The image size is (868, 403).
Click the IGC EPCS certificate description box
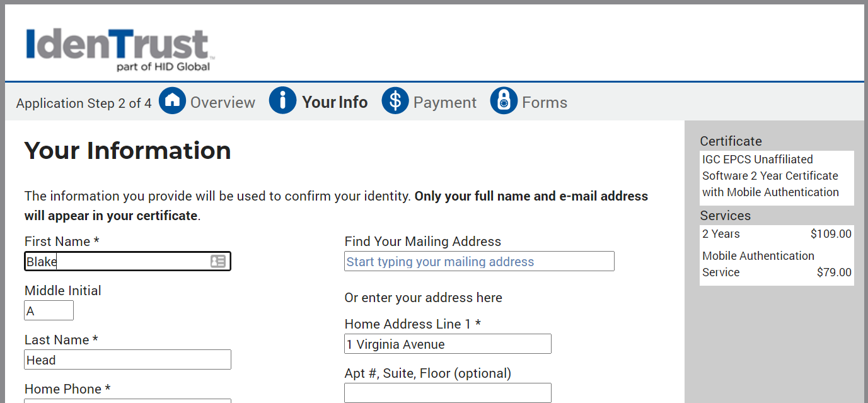pyautogui.click(x=777, y=176)
